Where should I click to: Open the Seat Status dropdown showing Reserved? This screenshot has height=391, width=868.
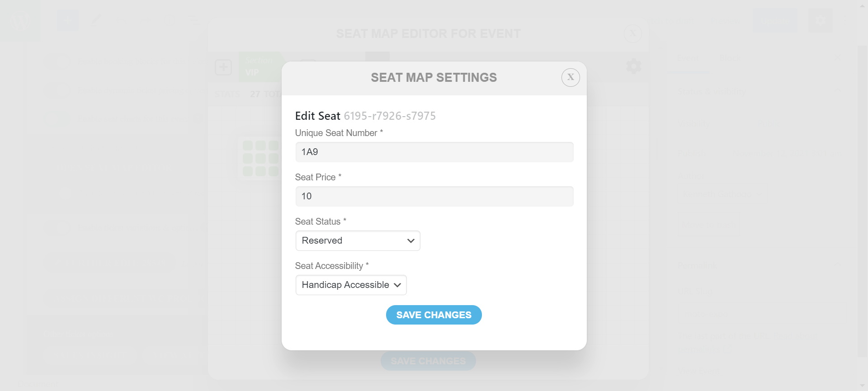coord(358,240)
